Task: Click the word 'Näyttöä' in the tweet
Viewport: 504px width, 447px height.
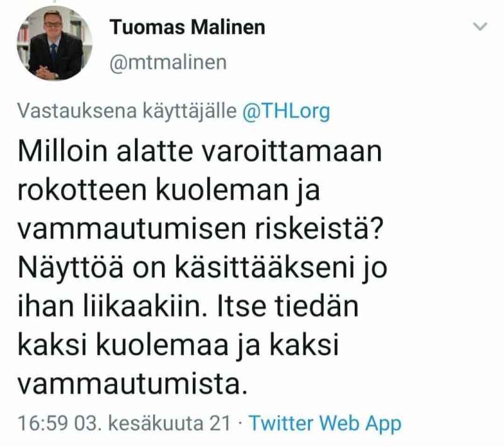Action: [71, 268]
